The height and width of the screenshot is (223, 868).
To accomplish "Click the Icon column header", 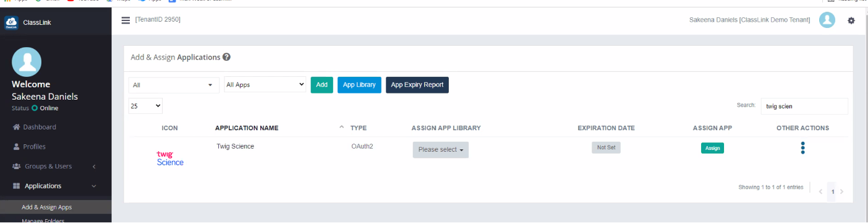I will (x=169, y=128).
